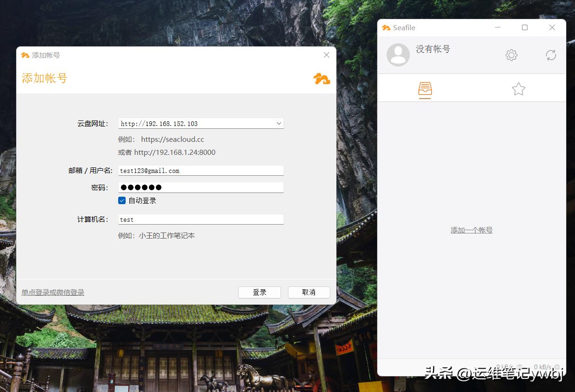Click the sync refresh icon

coord(551,55)
